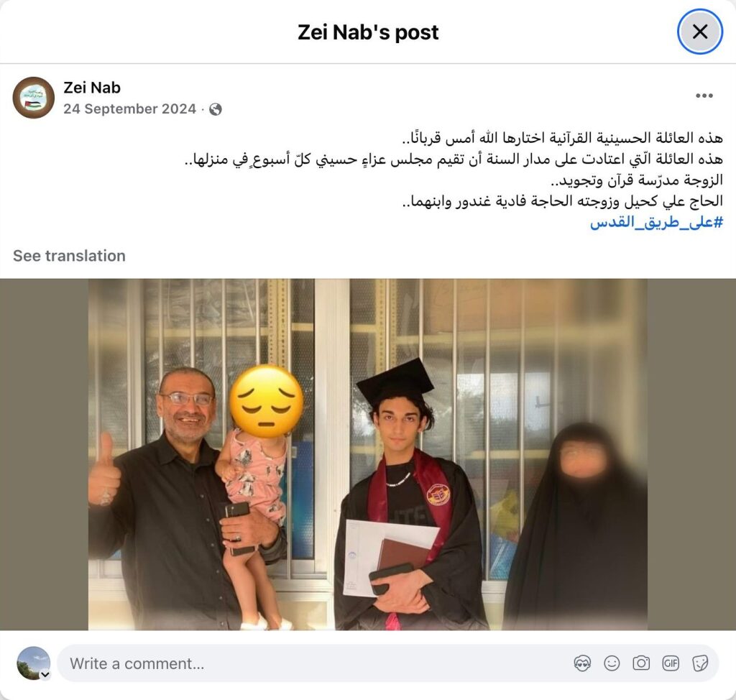The width and height of the screenshot is (736, 700).
Task: Open the three-dot post options menu
Action: pos(704,96)
